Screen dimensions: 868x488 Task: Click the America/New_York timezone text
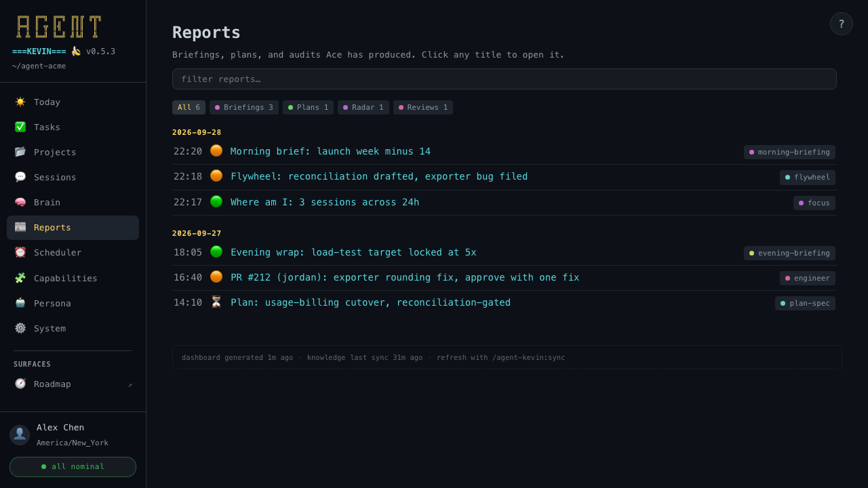coord(73,443)
